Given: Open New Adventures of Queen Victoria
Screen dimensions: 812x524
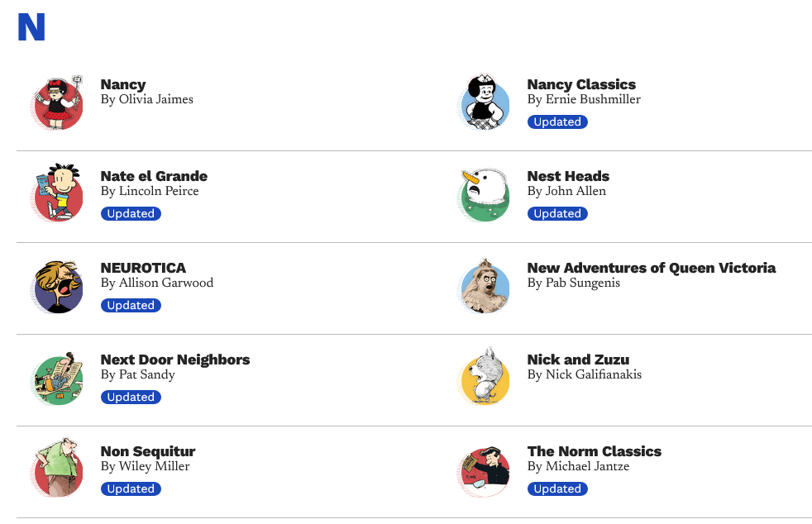Looking at the screenshot, I should point(651,268).
